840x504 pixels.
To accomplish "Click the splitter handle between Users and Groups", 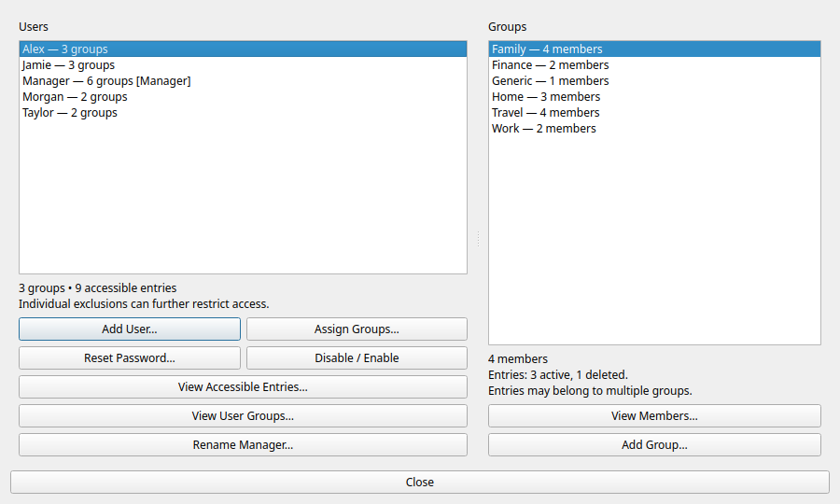I will 478,239.
